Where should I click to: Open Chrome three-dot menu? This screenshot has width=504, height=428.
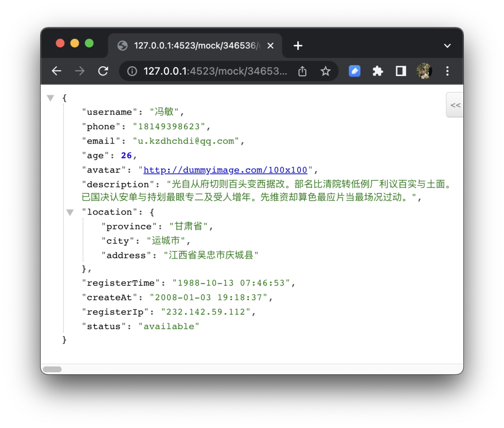point(447,71)
